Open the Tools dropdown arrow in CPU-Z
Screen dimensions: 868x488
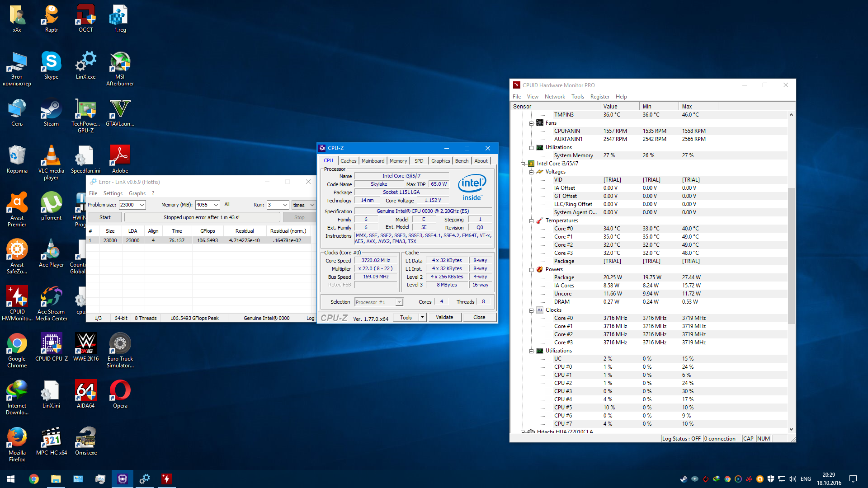(x=422, y=317)
